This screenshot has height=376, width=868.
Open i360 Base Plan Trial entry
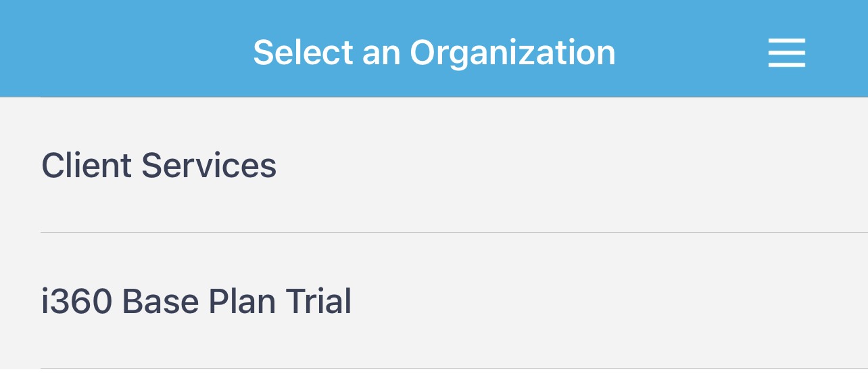[197, 302]
